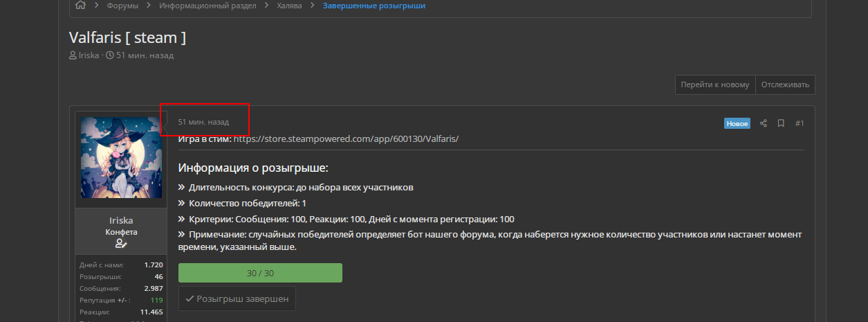Viewport: 868px width, 322px height.
Task: Click the 'Количество победителей: 1' line
Action: [242, 203]
